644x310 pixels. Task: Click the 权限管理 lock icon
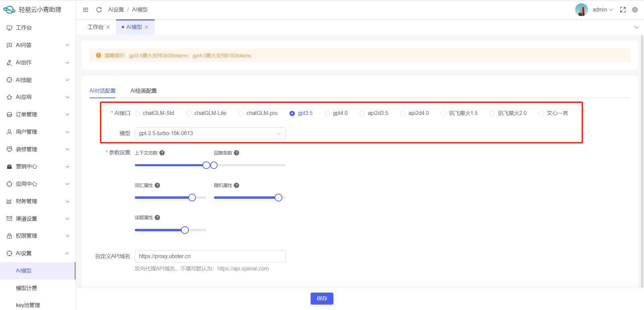[x=9, y=236]
